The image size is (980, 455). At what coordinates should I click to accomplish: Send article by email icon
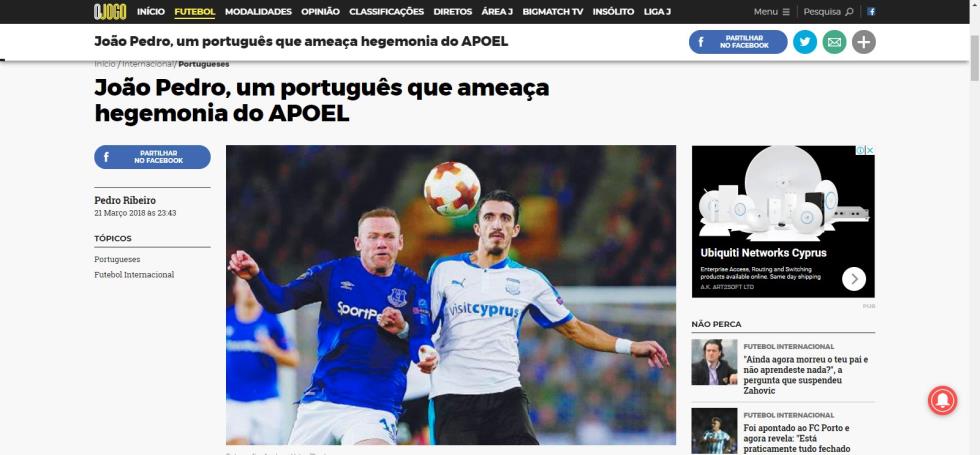tap(834, 42)
